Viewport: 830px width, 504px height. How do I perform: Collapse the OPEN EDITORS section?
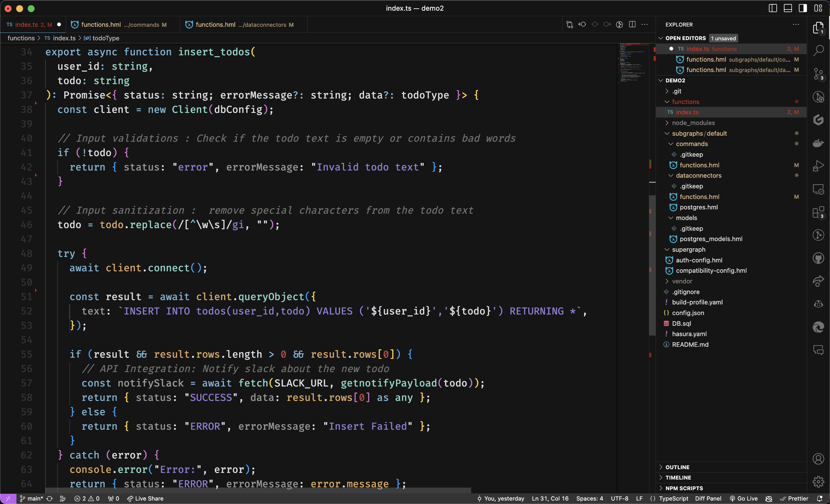tap(686, 38)
